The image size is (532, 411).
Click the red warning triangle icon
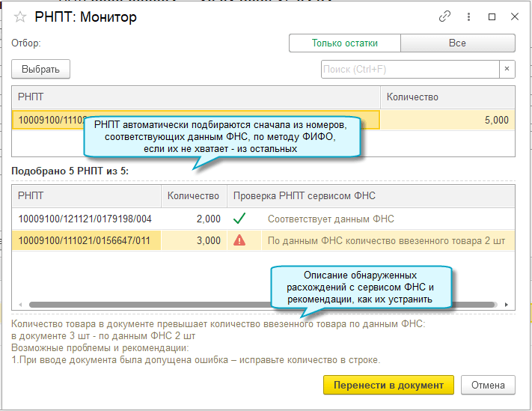[x=239, y=240]
